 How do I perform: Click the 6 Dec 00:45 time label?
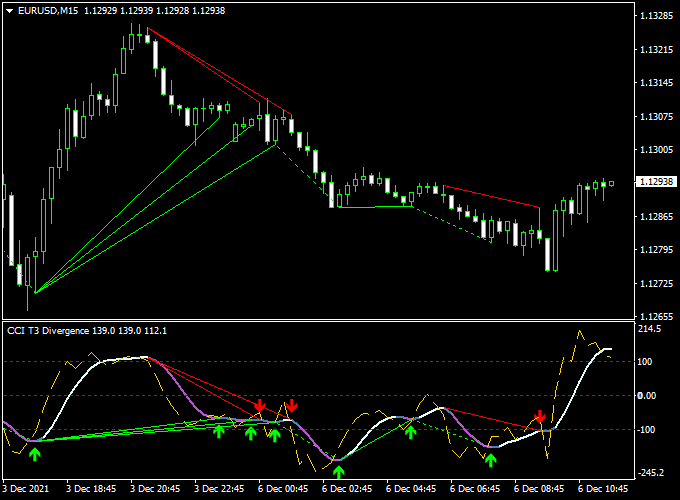(x=283, y=489)
